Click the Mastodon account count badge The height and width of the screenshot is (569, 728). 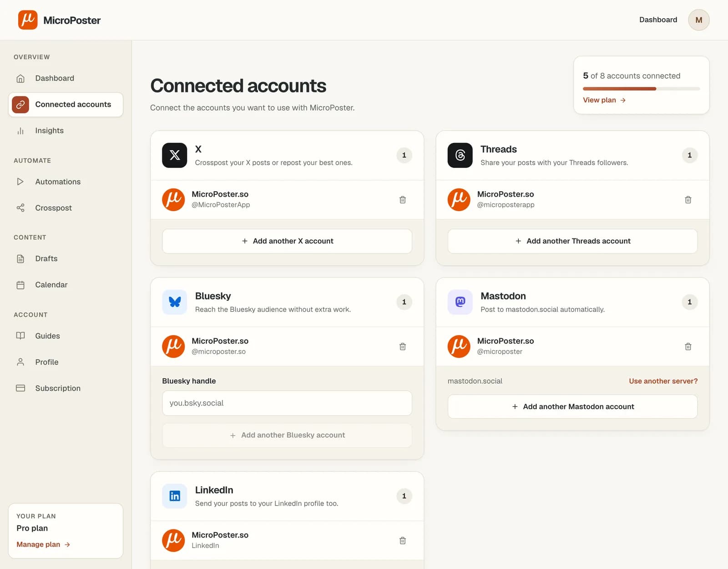click(689, 302)
